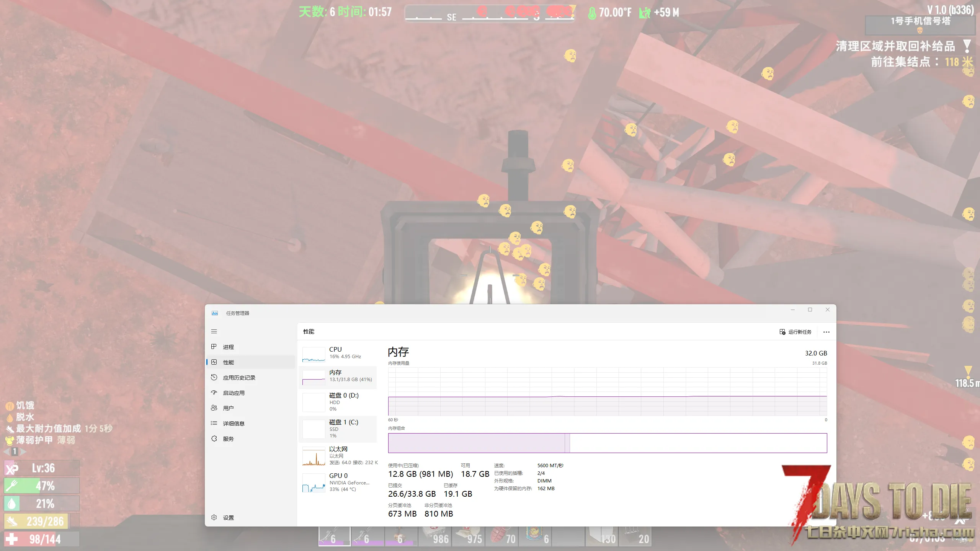This screenshot has height=551, width=980.
Task: Toggle the Task Manager hamburger navigation menu
Action: (x=214, y=331)
